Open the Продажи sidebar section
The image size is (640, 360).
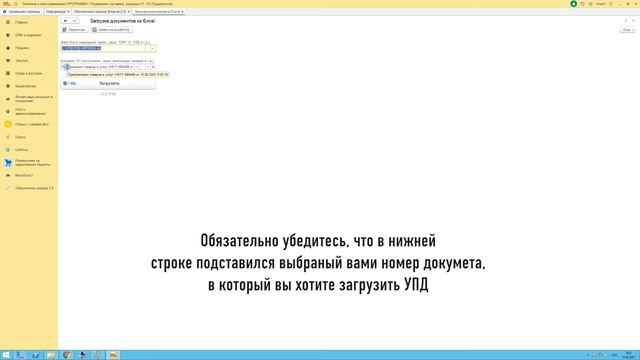point(22,48)
